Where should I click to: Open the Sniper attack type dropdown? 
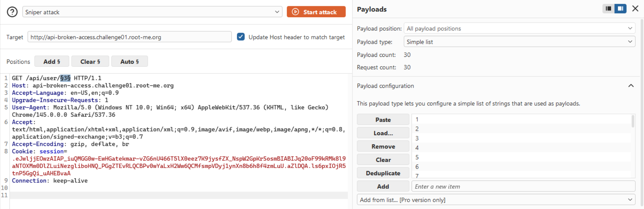coord(152,12)
